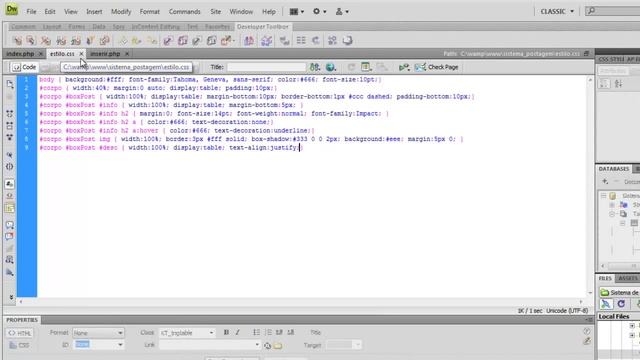
Task: Toggle Line Numbers in the coding toolbar
Action: 10,184
